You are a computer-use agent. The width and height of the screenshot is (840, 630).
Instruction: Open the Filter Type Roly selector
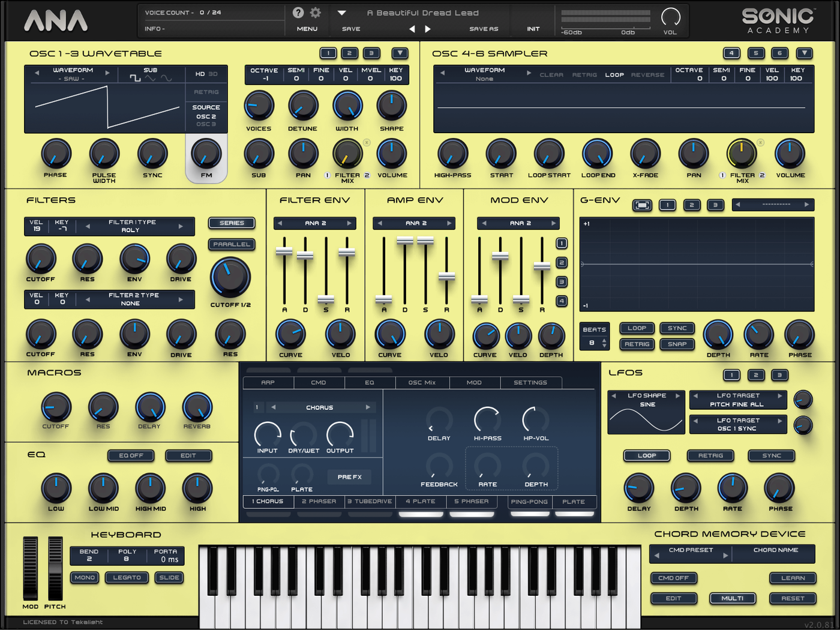point(134,226)
